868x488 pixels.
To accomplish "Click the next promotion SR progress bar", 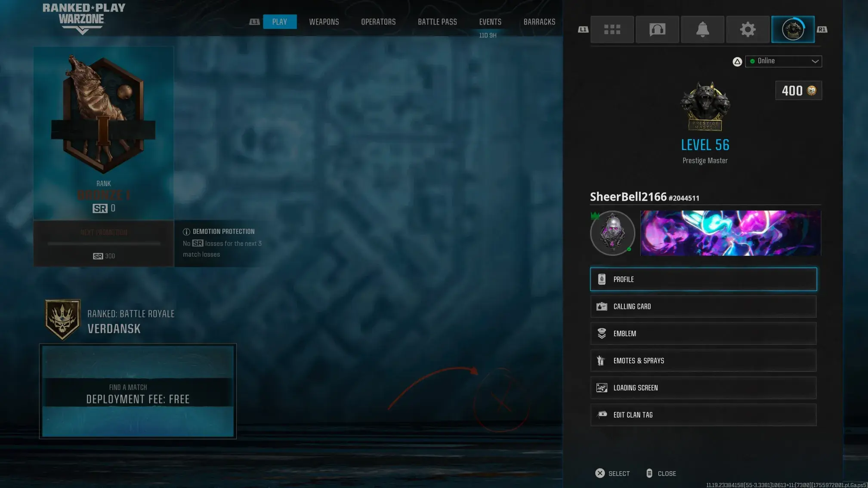I will [104, 243].
